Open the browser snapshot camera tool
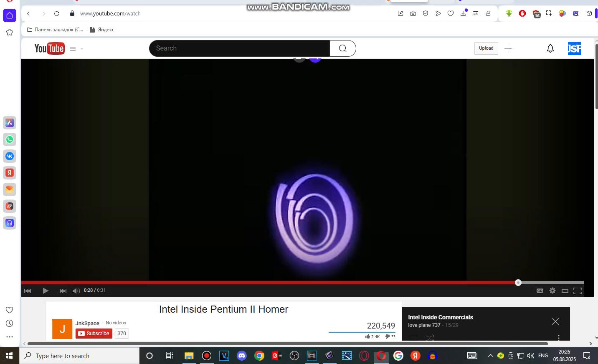The height and width of the screenshot is (364, 598). click(x=413, y=13)
